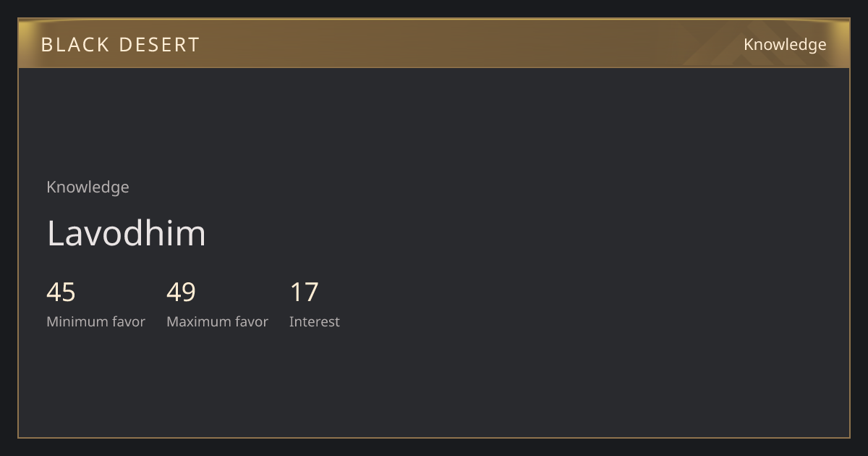Click the BLACK DESERT header title
The width and height of the screenshot is (868, 456).
[120, 45]
